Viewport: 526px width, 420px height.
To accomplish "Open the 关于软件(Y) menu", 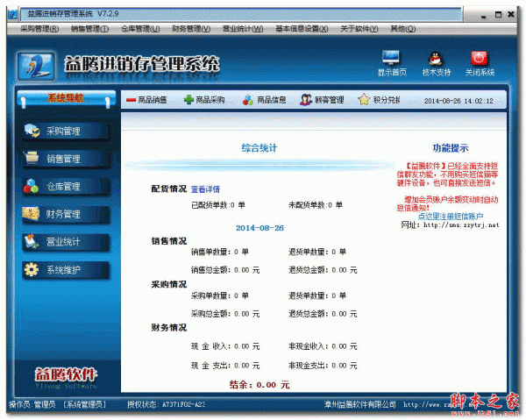I will point(359,29).
